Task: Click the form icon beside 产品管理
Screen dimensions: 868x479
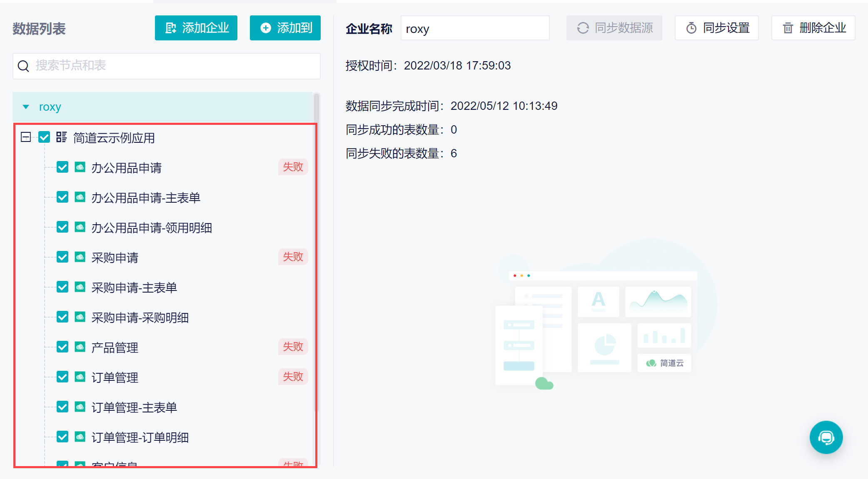Action: pyautogui.click(x=80, y=347)
